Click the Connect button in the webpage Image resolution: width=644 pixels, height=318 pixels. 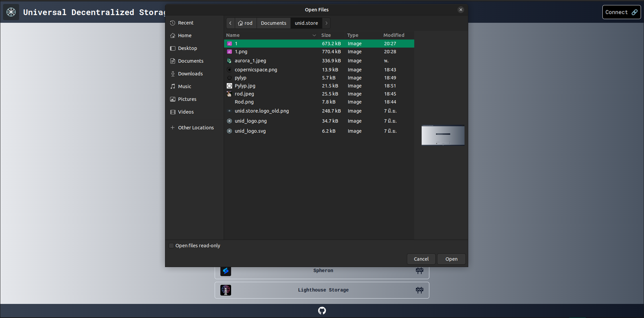click(x=622, y=12)
